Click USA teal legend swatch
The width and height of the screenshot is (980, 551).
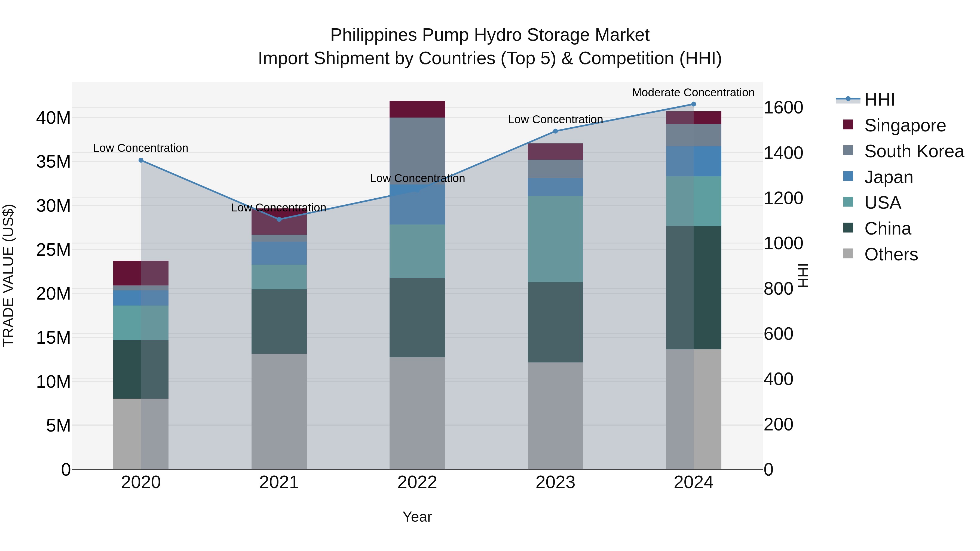(x=848, y=202)
